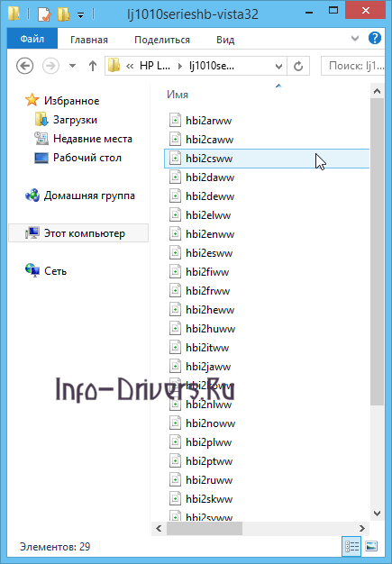Viewport: 392px width, 564px height.
Task: Switch to large thumbnails view layout
Action: coord(371,546)
